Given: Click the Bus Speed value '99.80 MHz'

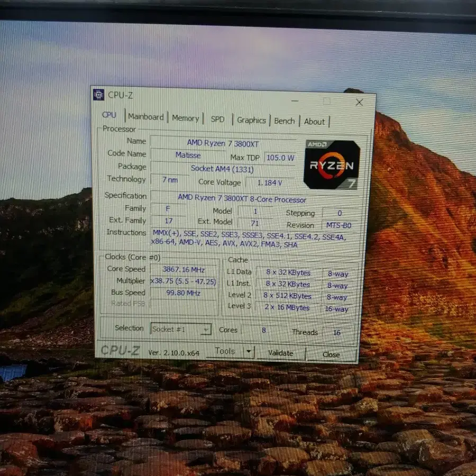Looking at the screenshot, I should coord(183,293).
